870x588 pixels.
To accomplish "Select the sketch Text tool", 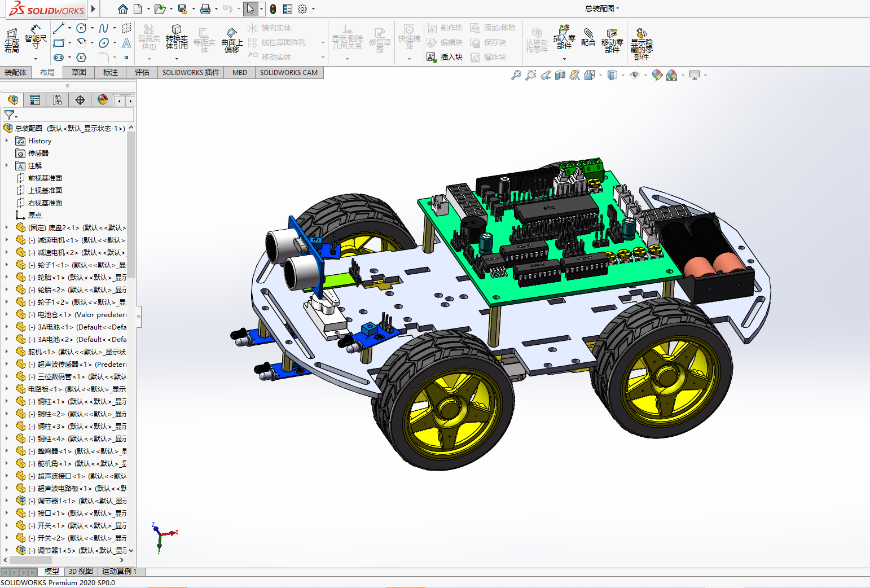I will pyautogui.click(x=126, y=43).
